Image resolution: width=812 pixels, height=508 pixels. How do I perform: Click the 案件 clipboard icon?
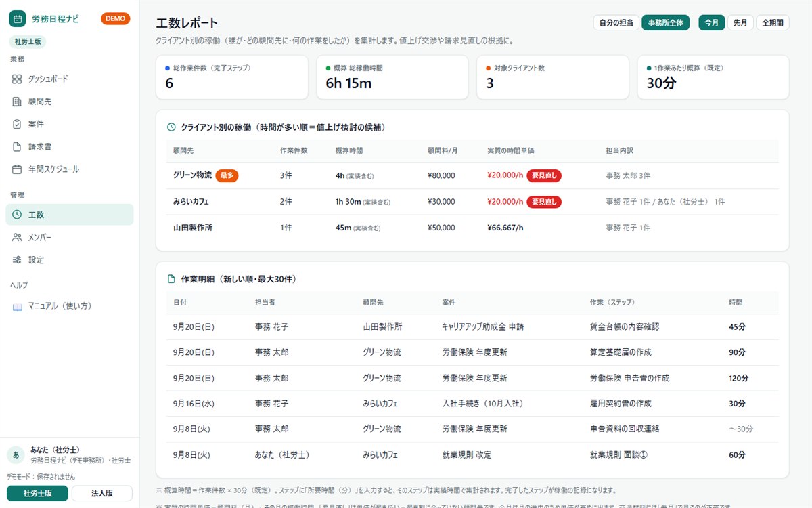(x=17, y=124)
